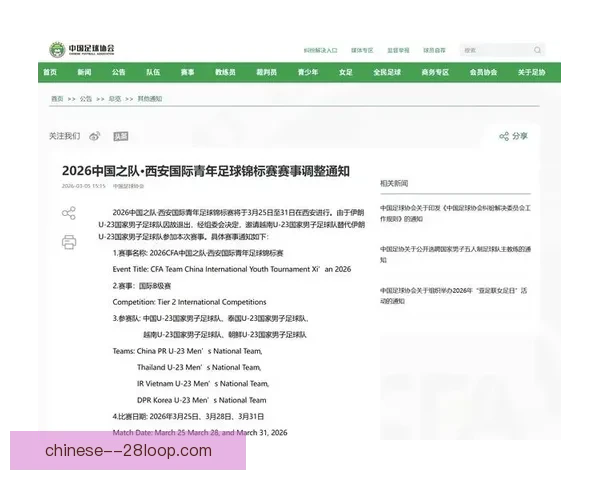Click the Chinese Football Association logo
The height and width of the screenshot is (480, 600).
(82, 49)
